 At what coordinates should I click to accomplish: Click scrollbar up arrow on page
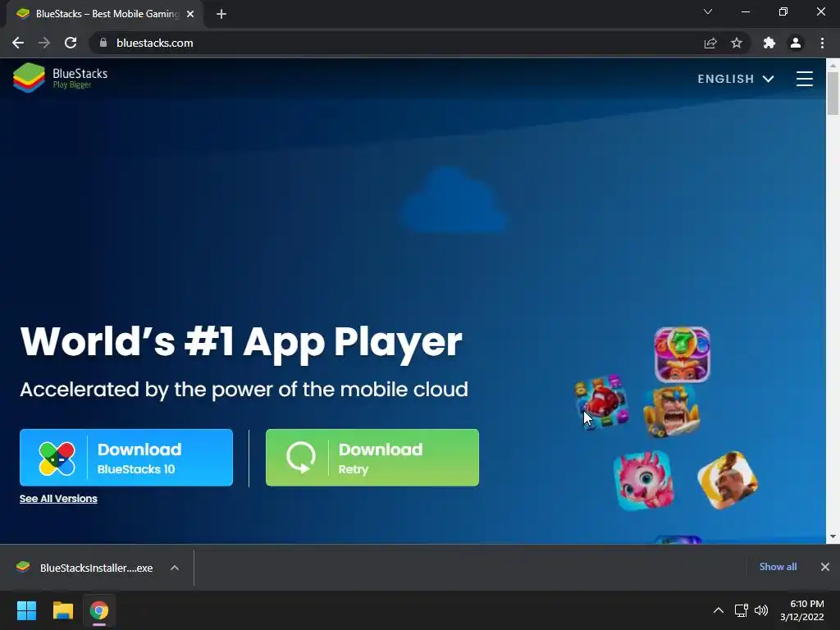point(833,66)
